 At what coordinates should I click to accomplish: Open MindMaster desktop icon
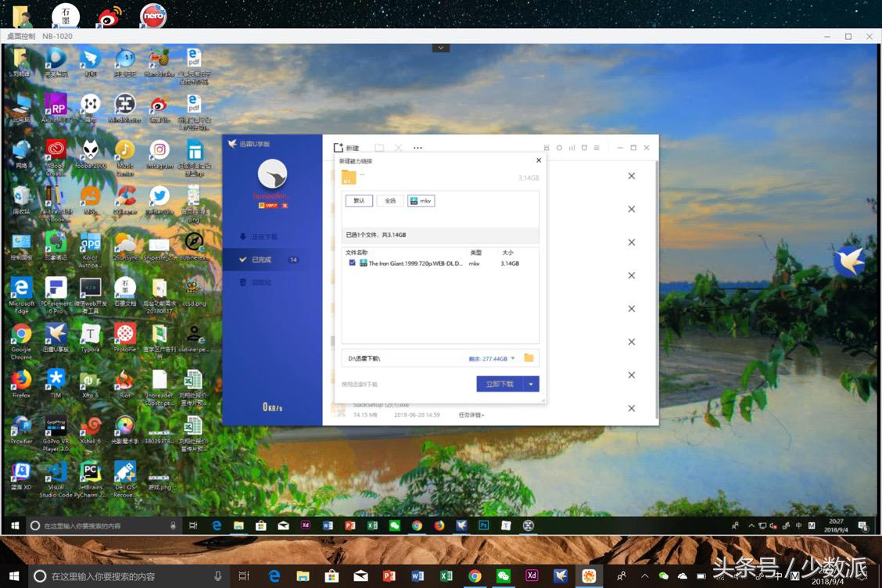coord(125,108)
